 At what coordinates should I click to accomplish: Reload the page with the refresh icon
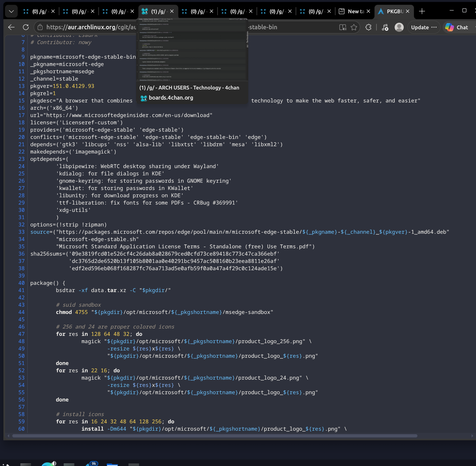(26, 27)
